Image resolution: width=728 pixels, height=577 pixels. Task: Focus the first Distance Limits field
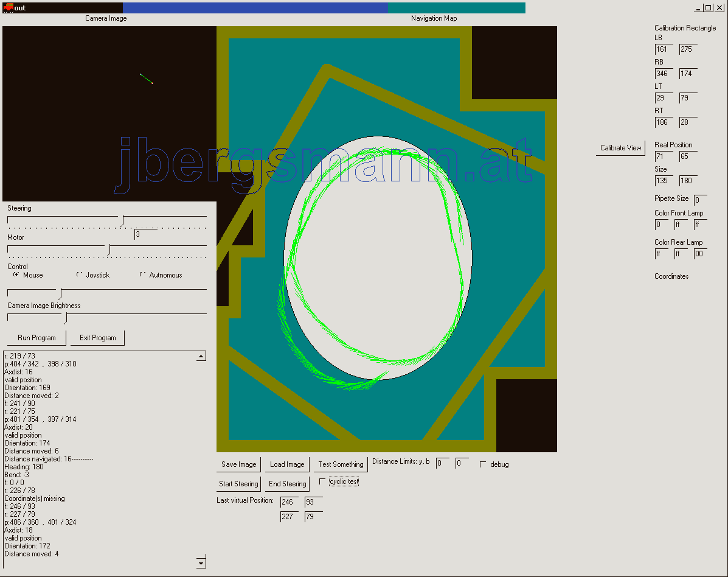(x=443, y=463)
